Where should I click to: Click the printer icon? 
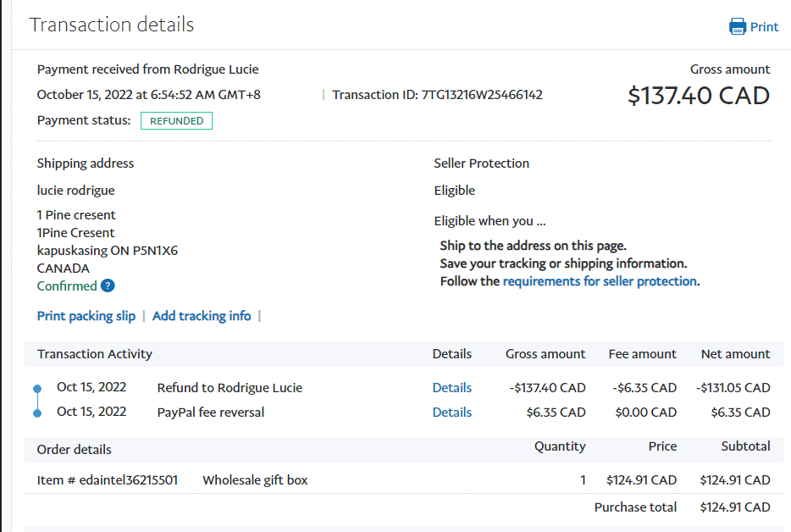point(738,26)
